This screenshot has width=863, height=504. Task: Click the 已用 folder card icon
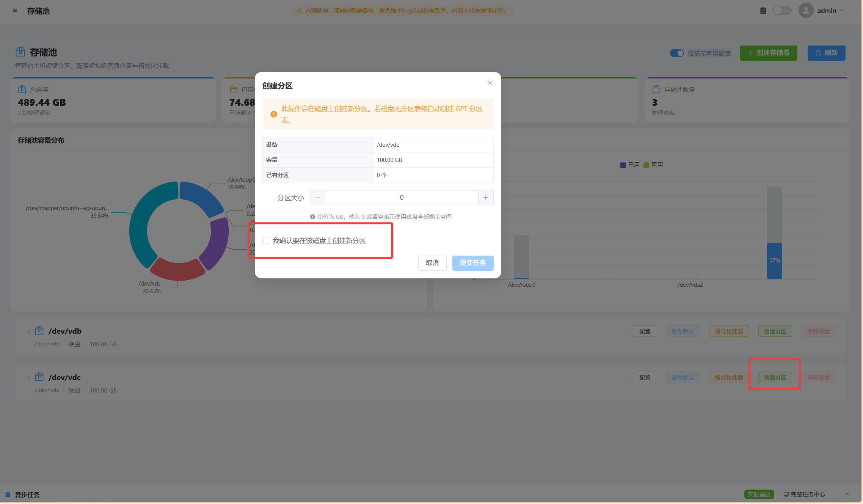[234, 89]
